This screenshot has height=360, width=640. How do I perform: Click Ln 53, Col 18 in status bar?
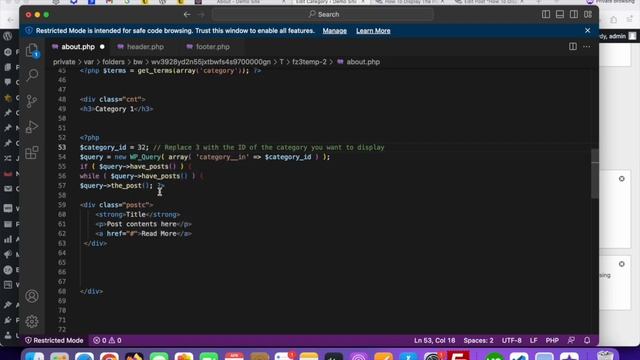click(434, 340)
